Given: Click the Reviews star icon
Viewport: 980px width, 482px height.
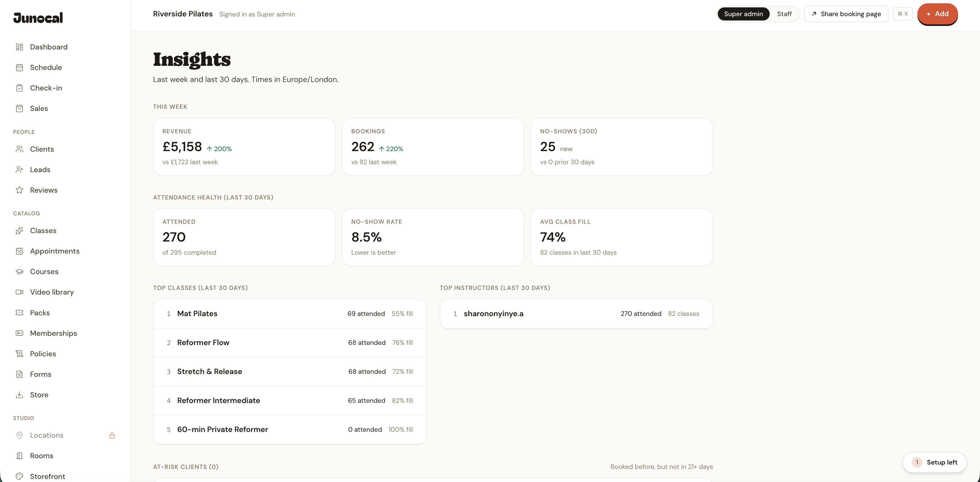Looking at the screenshot, I should pyautogui.click(x=19, y=190).
